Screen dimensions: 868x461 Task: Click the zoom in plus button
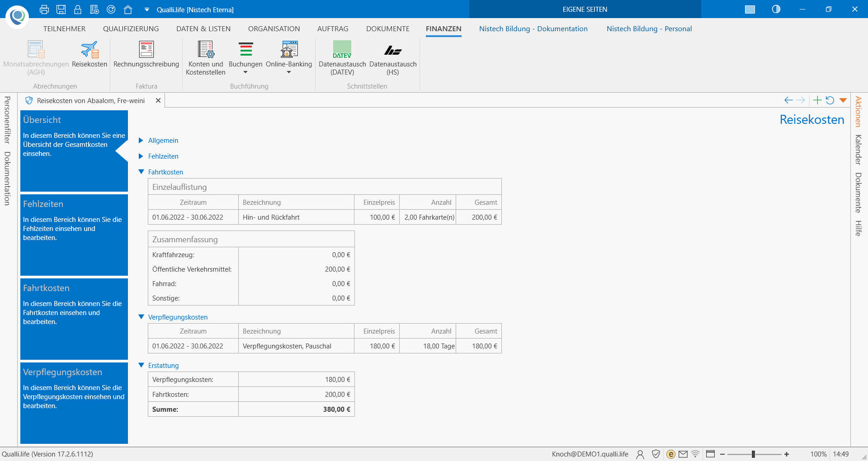tap(787, 454)
